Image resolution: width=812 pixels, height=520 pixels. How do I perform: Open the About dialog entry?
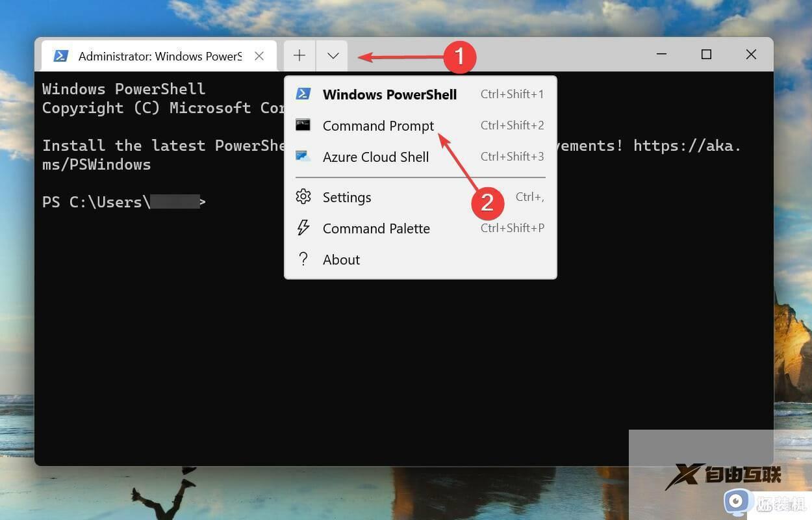[x=341, y=259]
